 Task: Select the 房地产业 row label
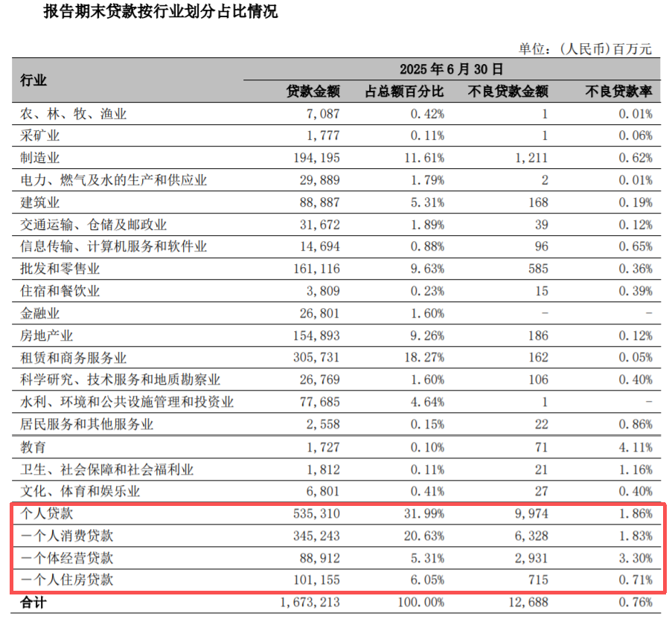tap(46, 336)
